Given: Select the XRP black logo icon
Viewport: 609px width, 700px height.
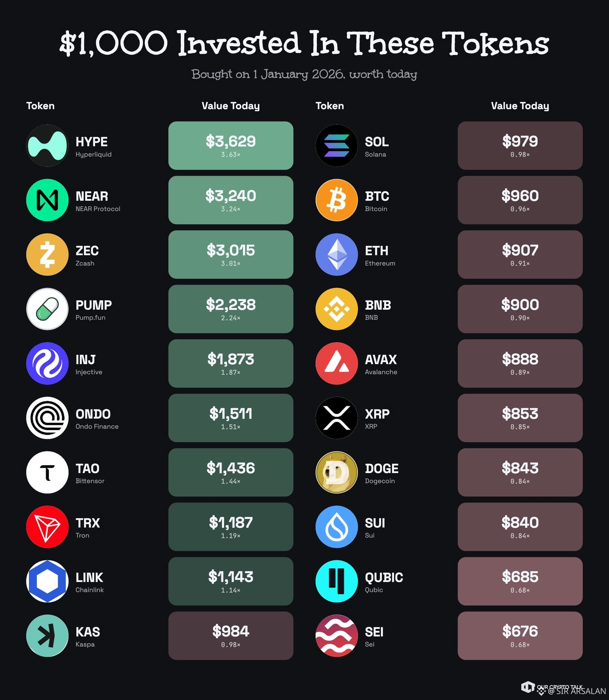Looking at the screenshot, I should pyautogui.click(x=337, y=418).
